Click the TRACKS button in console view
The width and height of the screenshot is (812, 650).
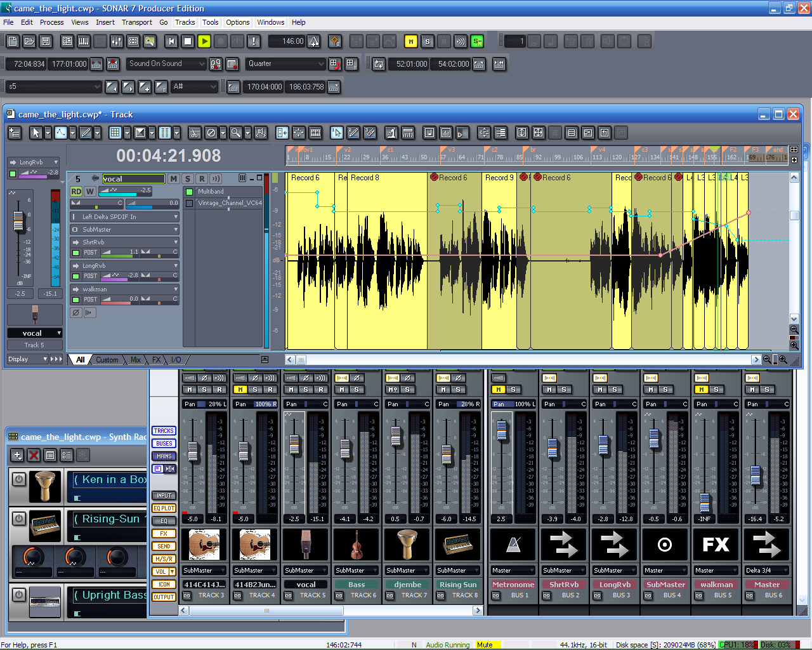tap(164, 431)
